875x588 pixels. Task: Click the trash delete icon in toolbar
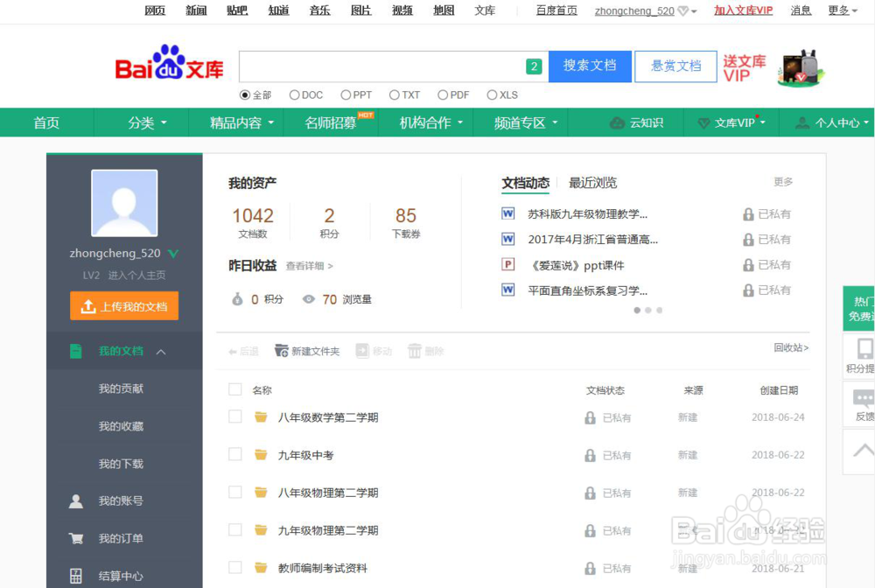415,351
